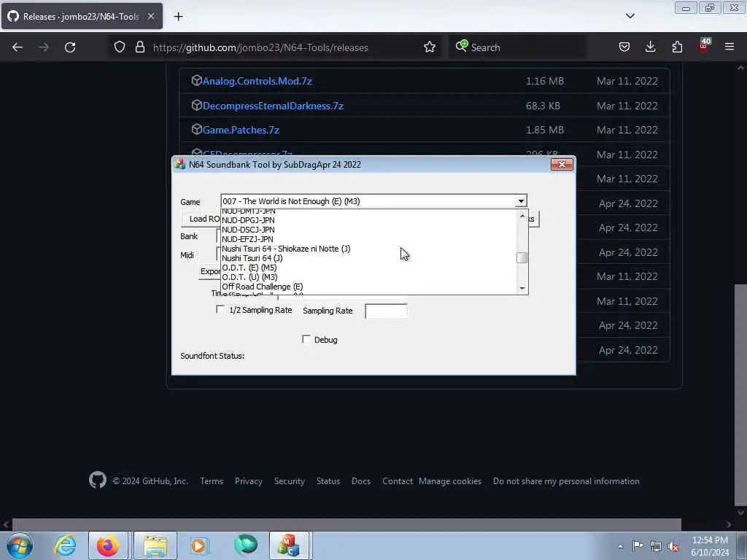Viewport: 747px width, 560px height.
Task: Click the game list scrollbar thumb
Action: click(x=522, y=257)
